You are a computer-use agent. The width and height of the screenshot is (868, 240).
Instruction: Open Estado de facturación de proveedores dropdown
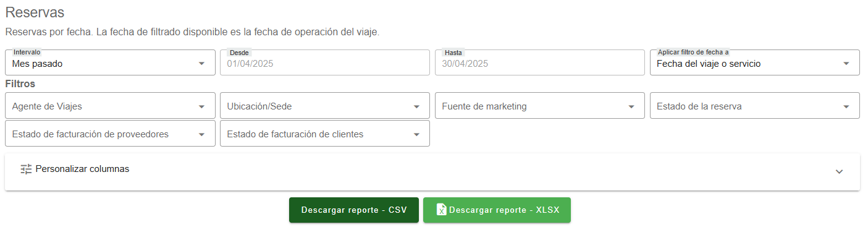(x=110, y=134)
